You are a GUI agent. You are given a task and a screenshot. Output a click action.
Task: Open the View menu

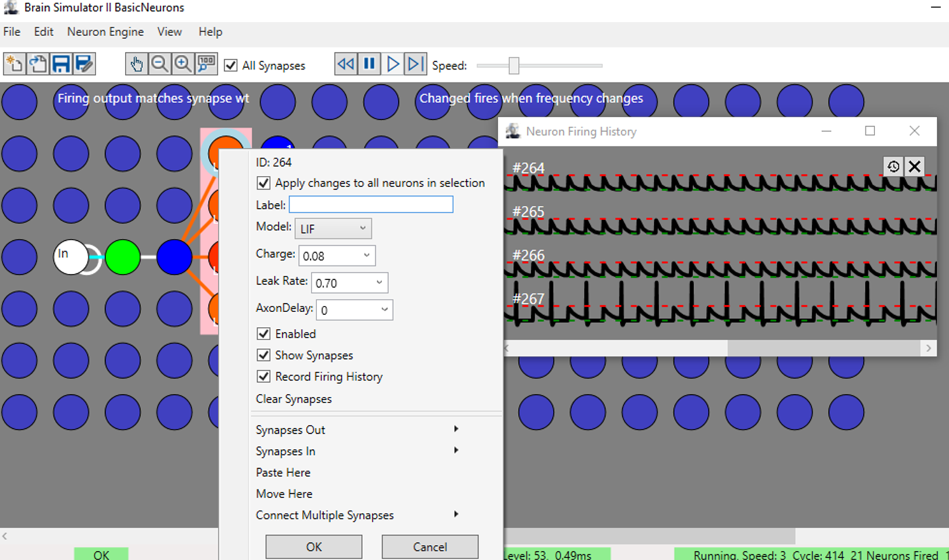170,32
